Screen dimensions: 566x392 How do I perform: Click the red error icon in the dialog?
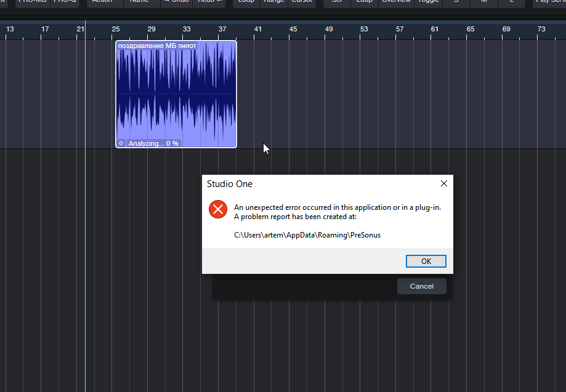point(218,209)
